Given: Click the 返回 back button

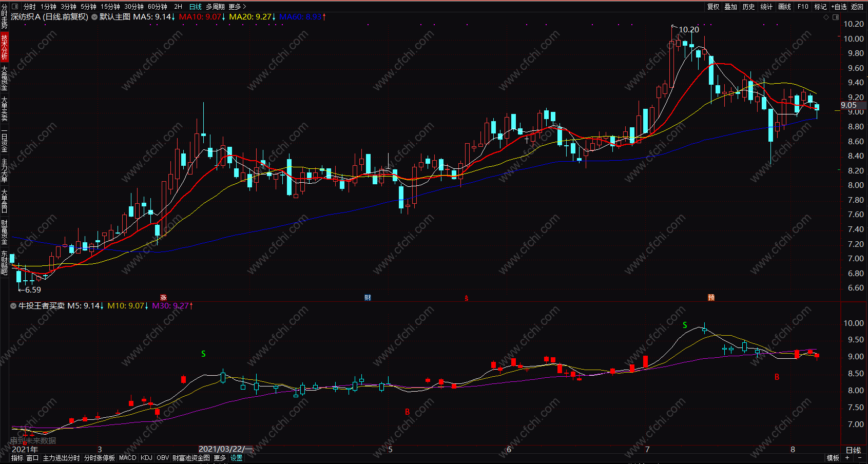Looking at the screenshot, I should point(857,7).
